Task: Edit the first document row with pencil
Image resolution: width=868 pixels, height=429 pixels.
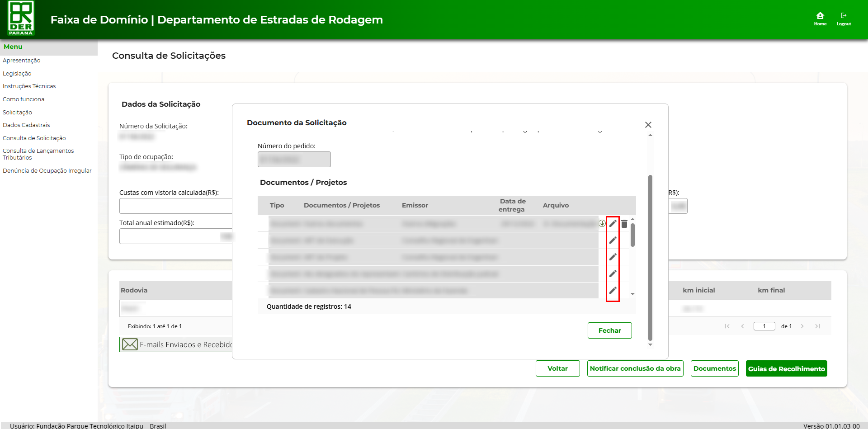Action: click(x=613, y=223)
